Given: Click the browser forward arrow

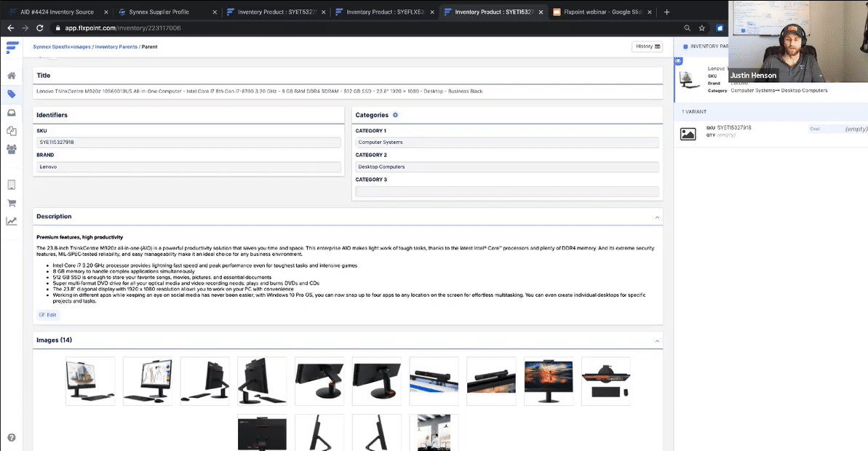Looking at the screenshot, I should (x=25, y=28).
